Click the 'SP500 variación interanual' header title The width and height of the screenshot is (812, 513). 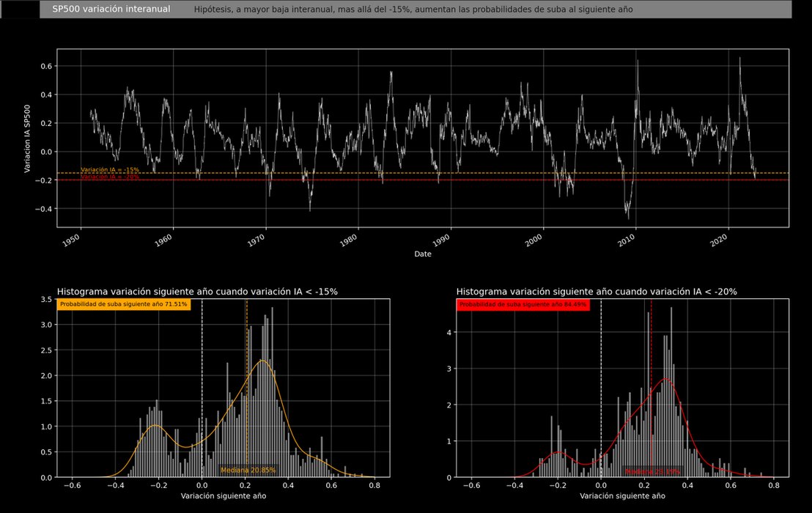pyautogui.click(x=111, y=10)
